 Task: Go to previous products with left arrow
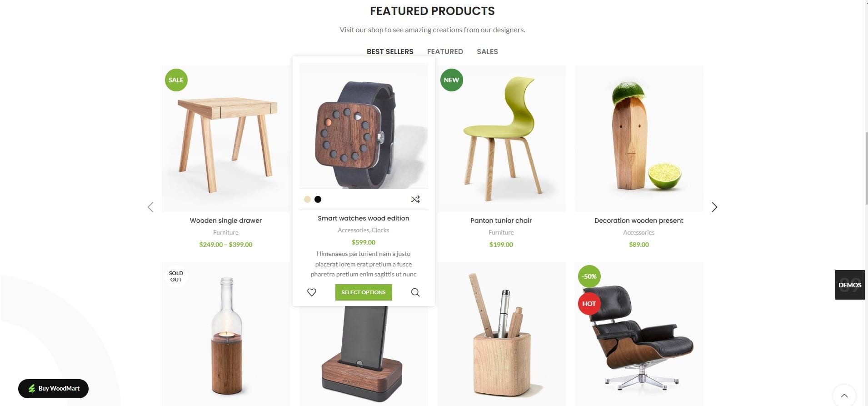click(x=150, y=207)
